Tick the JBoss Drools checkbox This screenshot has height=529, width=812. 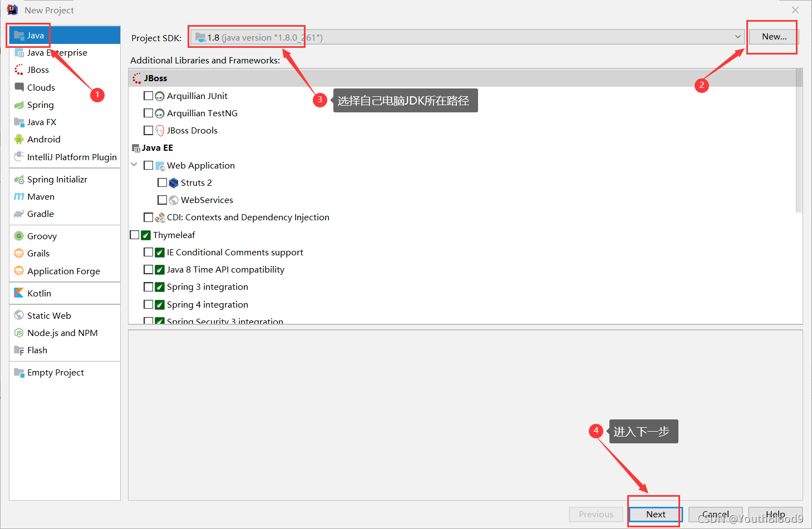pyautogui.click(x=148, y=130)
